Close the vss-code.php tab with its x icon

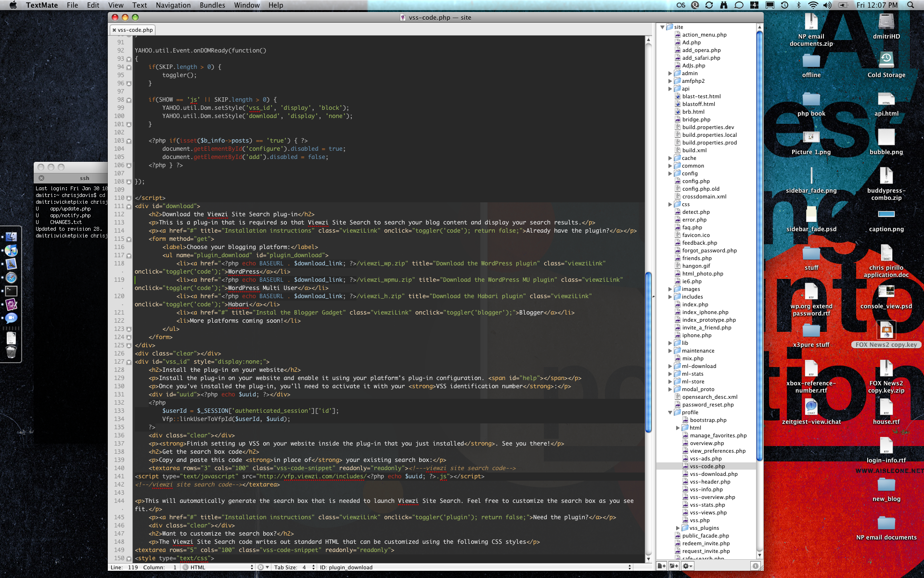[x=114, y=30]
